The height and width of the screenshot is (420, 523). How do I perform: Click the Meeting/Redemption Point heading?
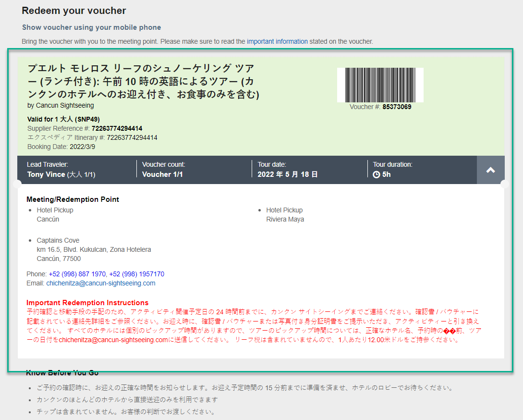73,199
